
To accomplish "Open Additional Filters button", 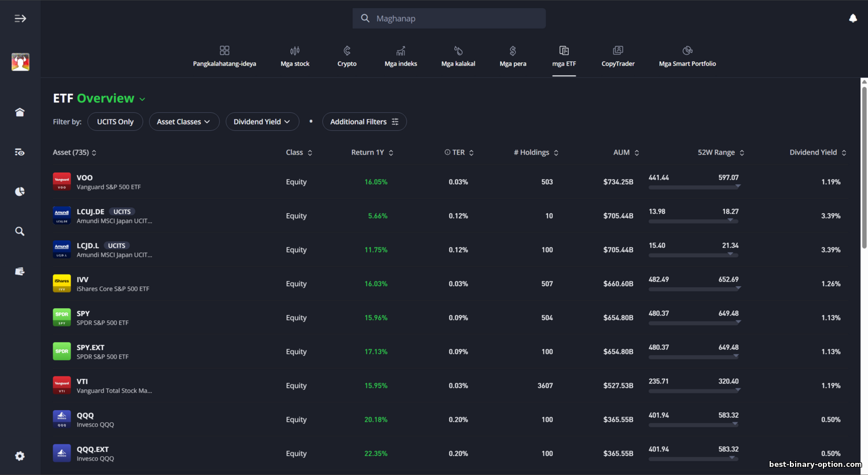I will click(364, 122).
